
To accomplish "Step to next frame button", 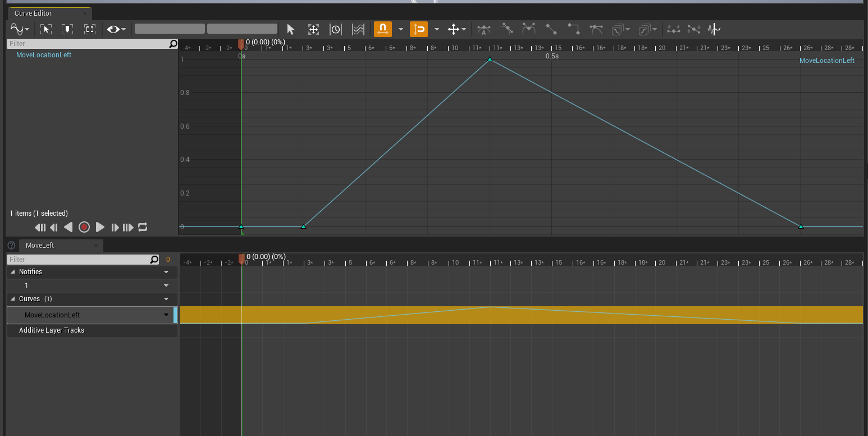I will click(x=115, y=227).
